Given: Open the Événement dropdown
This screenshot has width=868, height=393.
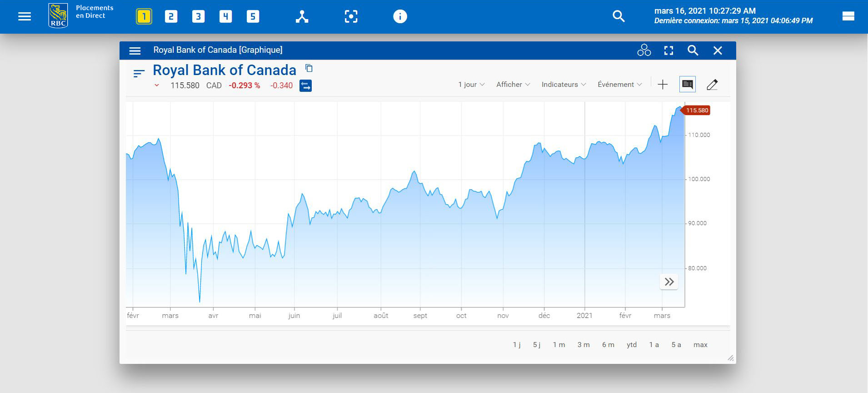Looking at the screenshot, I should 619,85.
